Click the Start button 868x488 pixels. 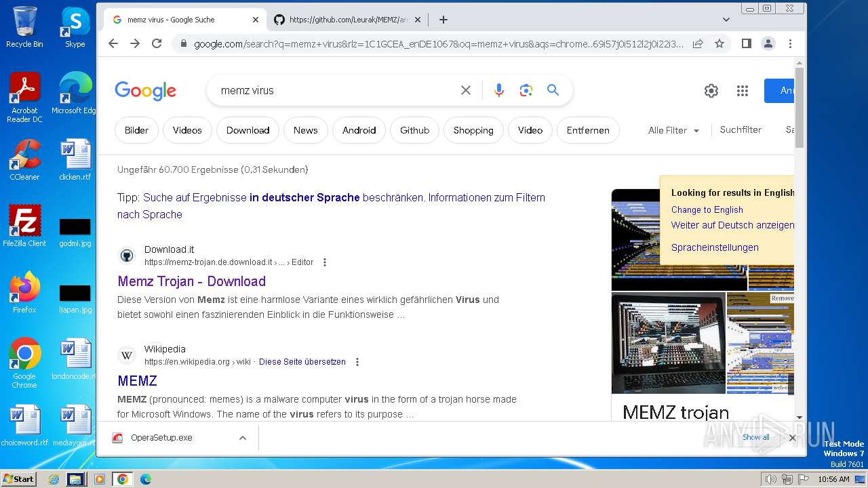[18, 479]
